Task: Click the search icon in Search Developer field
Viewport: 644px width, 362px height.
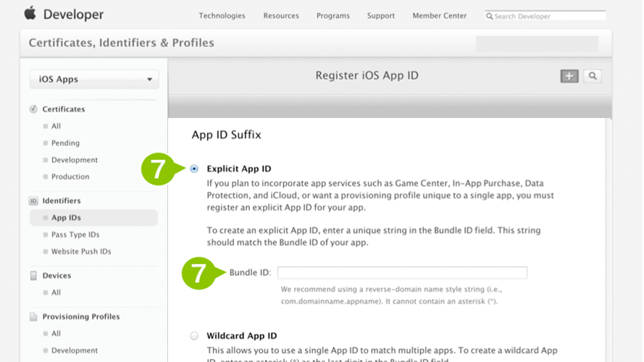Action: 489,16
